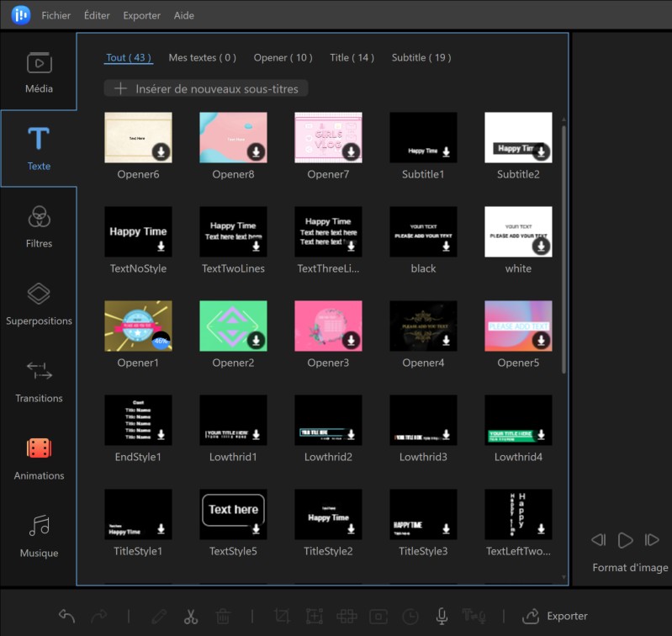The image size is (672, 636).
Task: Select the TextStyle5 thumbnail
Action: tap(233, 513)
